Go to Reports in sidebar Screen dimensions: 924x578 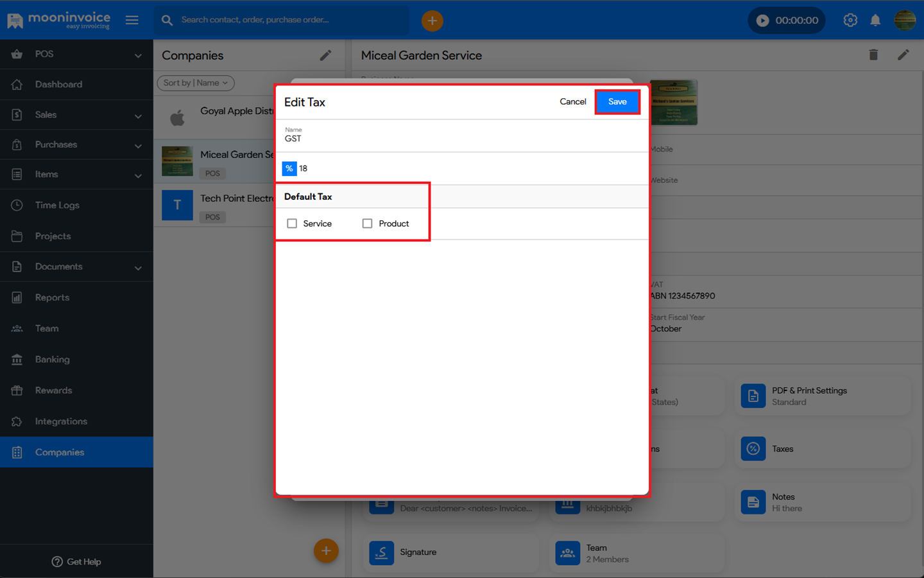pos(52,297)
